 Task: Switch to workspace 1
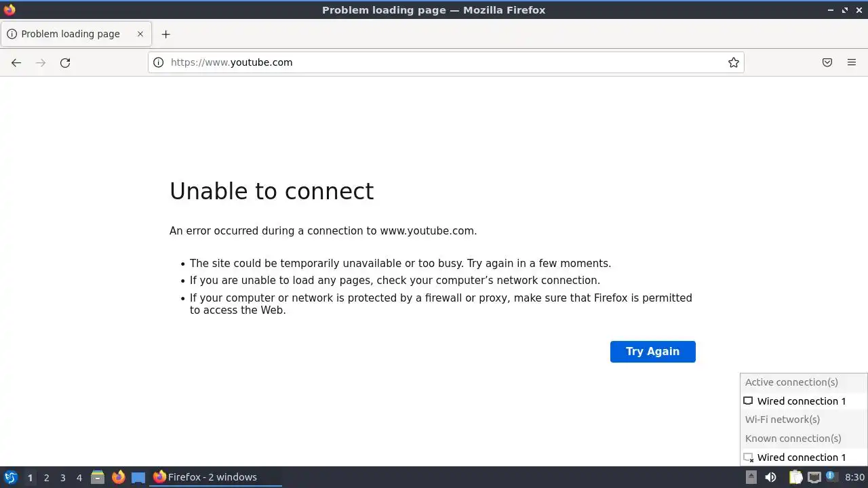(30, 477)
